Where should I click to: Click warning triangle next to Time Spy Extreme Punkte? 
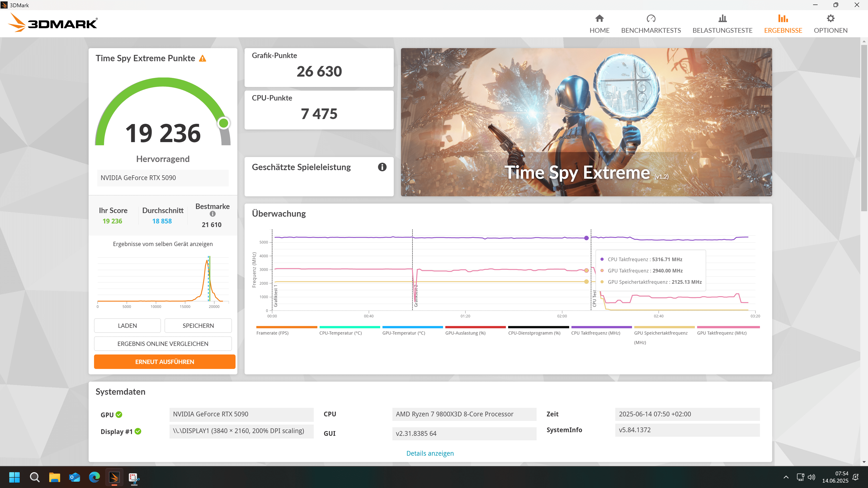pos(203,59)
